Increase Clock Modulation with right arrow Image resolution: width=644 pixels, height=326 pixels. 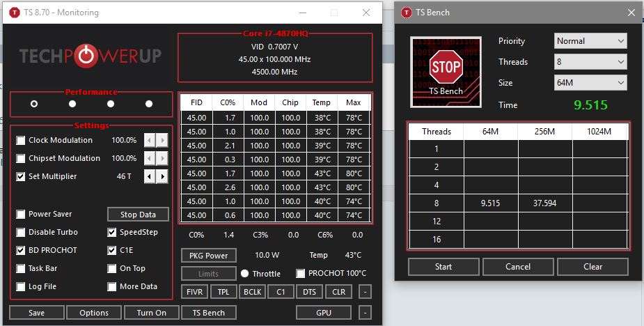click(162, 140)
